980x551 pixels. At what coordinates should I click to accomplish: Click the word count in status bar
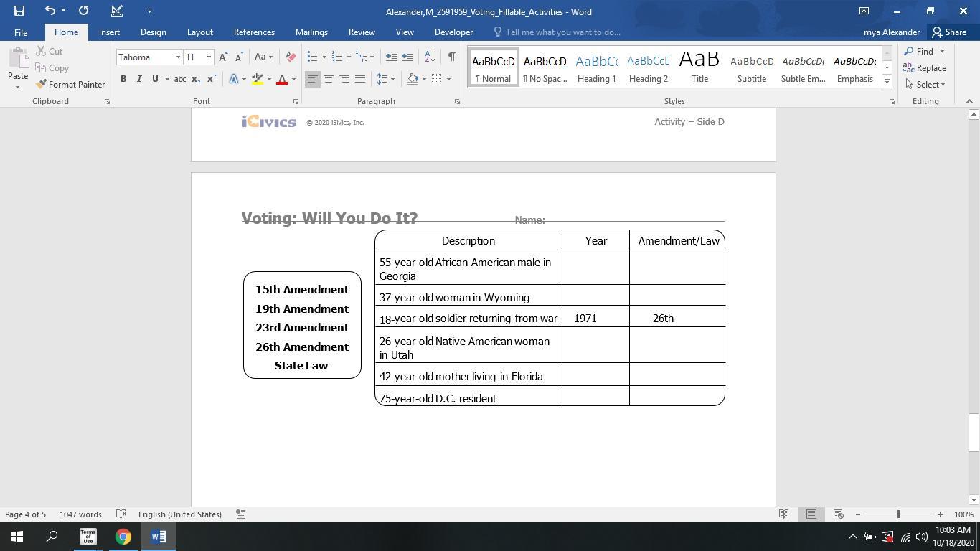[80, 514]
